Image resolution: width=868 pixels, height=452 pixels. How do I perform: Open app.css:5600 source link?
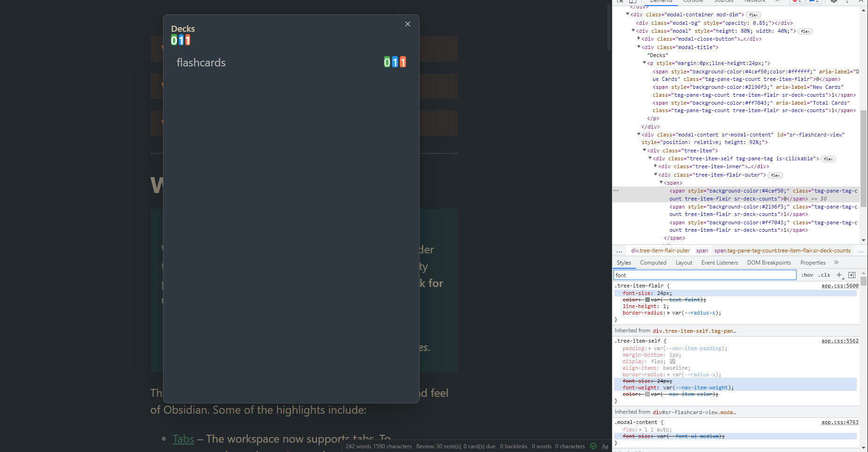click(840, 286)
